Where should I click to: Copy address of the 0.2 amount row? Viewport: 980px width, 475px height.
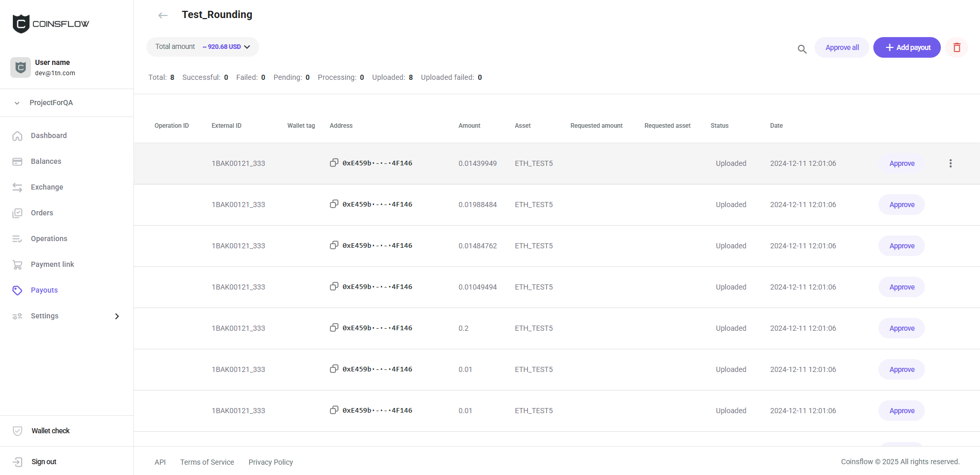pos(334,328)
